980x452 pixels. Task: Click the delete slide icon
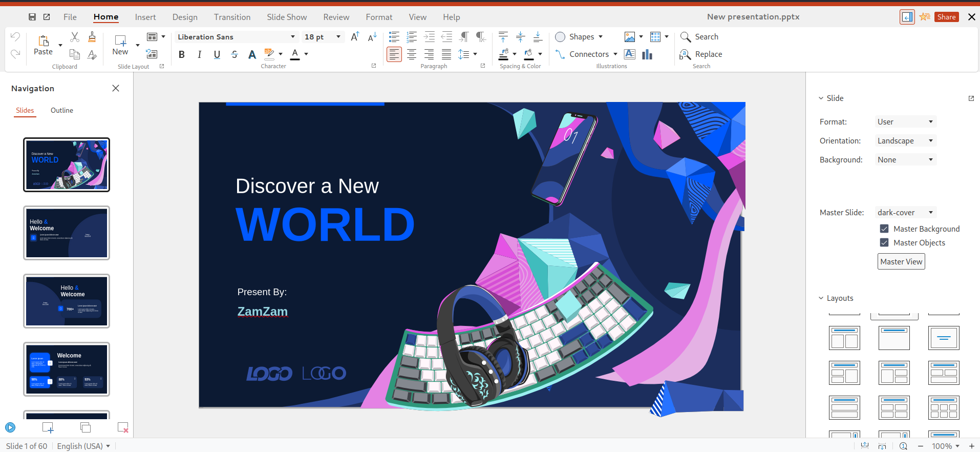click(123, 427)
